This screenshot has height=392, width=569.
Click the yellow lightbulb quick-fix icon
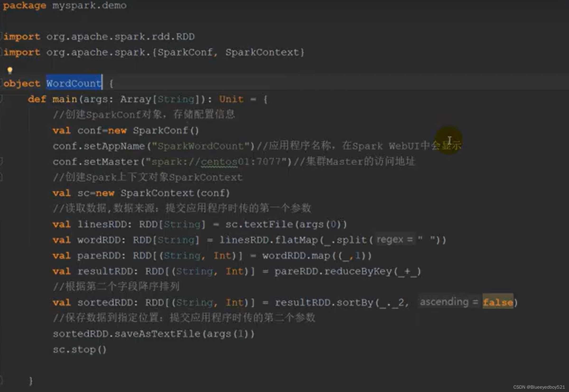(10, 70)
